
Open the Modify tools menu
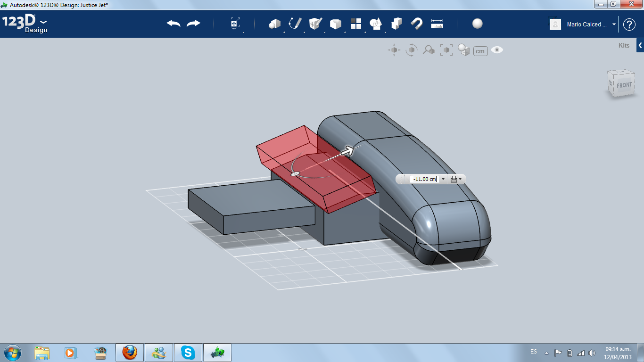pyautogui.click(x=336, y=24)
